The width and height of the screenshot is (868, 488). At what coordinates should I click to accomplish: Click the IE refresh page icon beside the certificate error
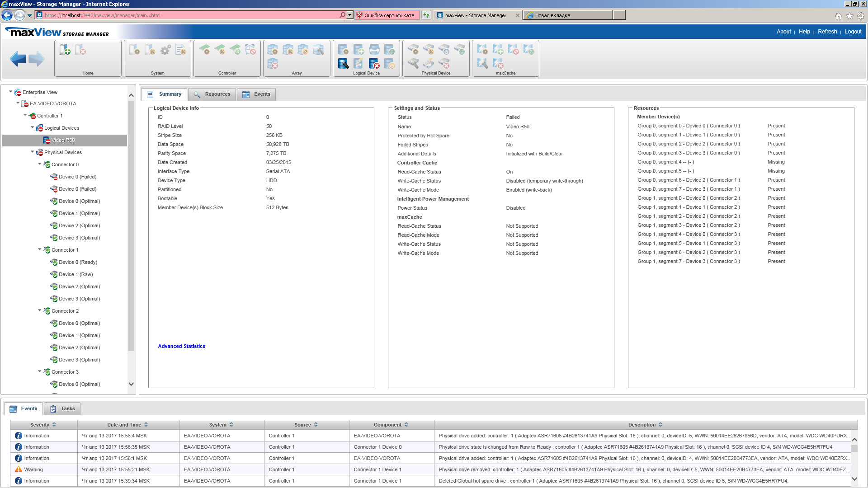tap(426, 15)
